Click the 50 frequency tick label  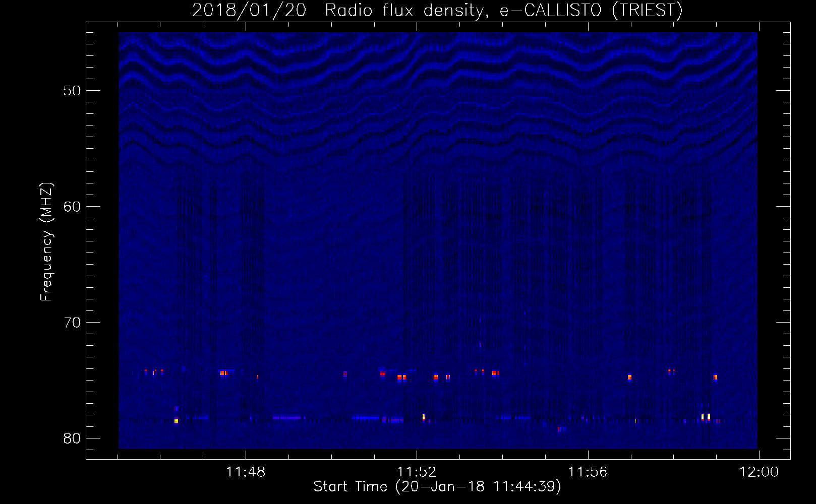(72, 91)
